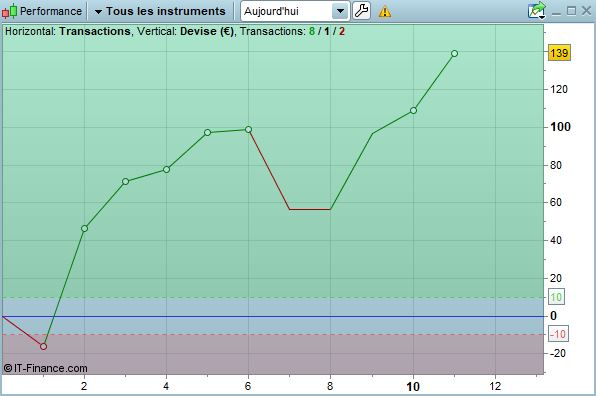Click the 0 baseline value on axis

pyautogui.click(x=553, y=316)
